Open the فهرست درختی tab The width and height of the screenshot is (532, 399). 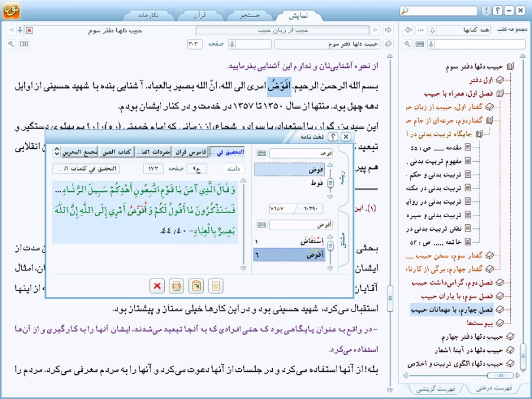coord(494,388)
